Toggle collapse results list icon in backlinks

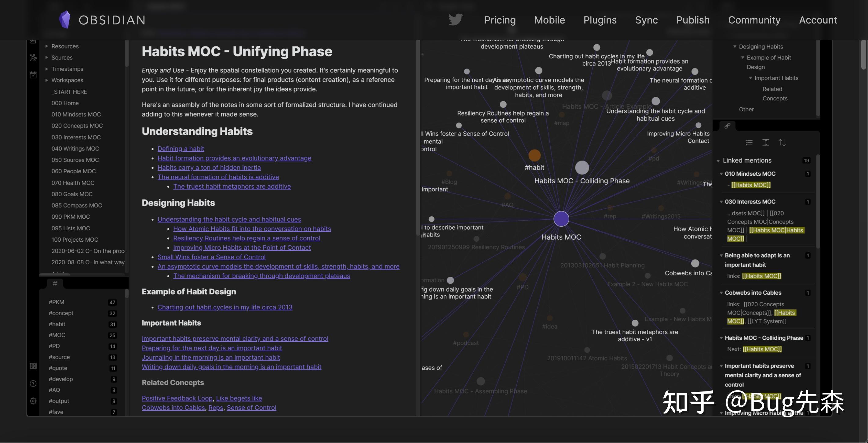[749, 143]
